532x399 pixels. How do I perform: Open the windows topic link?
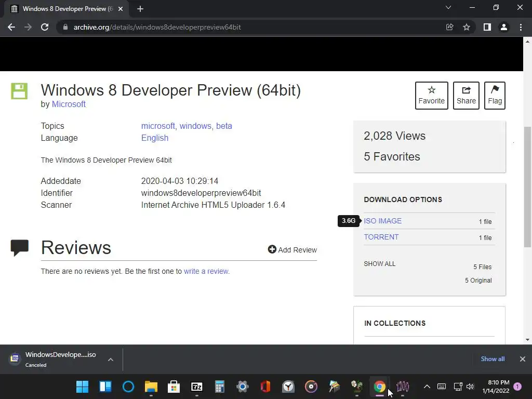click(x=195, y=126)
